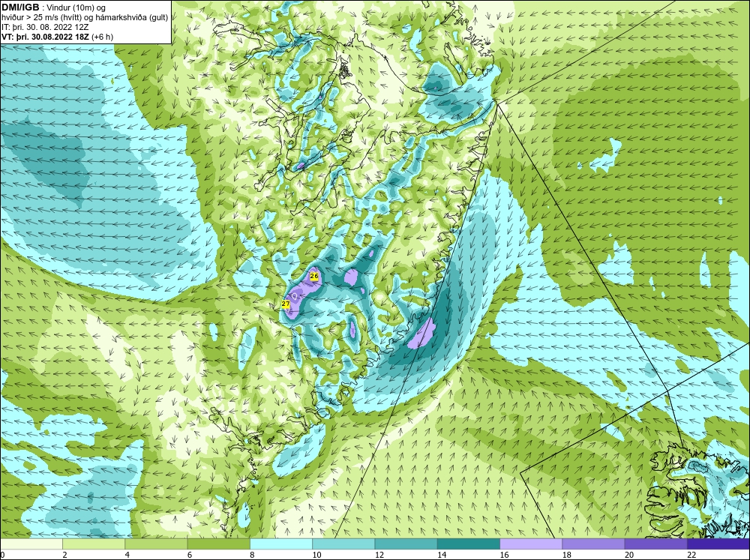Pick the 2–4 m/s light green swatch
Image resolution: width=750 pixels, height=560 pixels.
point(94,544)
